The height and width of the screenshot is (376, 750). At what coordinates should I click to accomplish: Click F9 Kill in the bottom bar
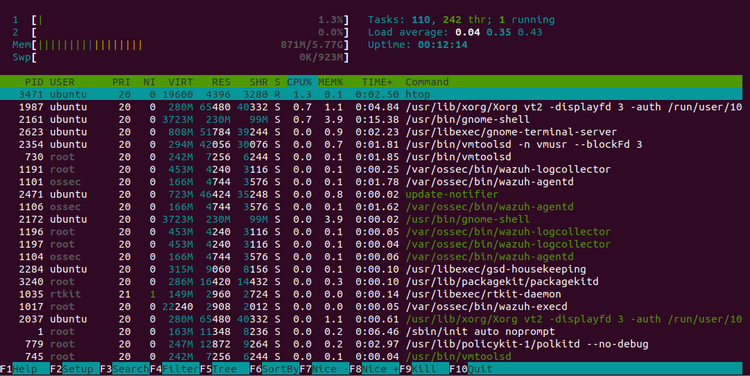(424, 369)
